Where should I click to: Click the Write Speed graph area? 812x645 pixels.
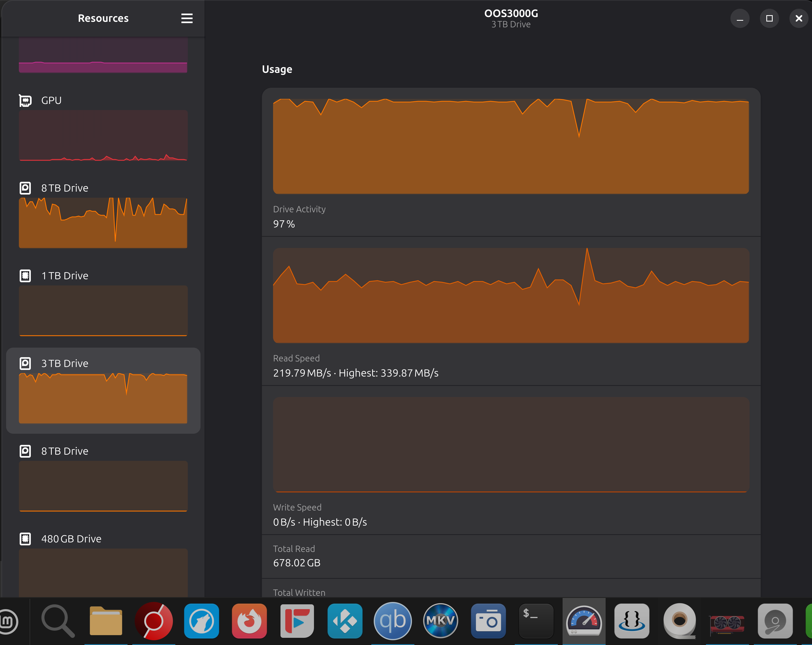[511, 445]
